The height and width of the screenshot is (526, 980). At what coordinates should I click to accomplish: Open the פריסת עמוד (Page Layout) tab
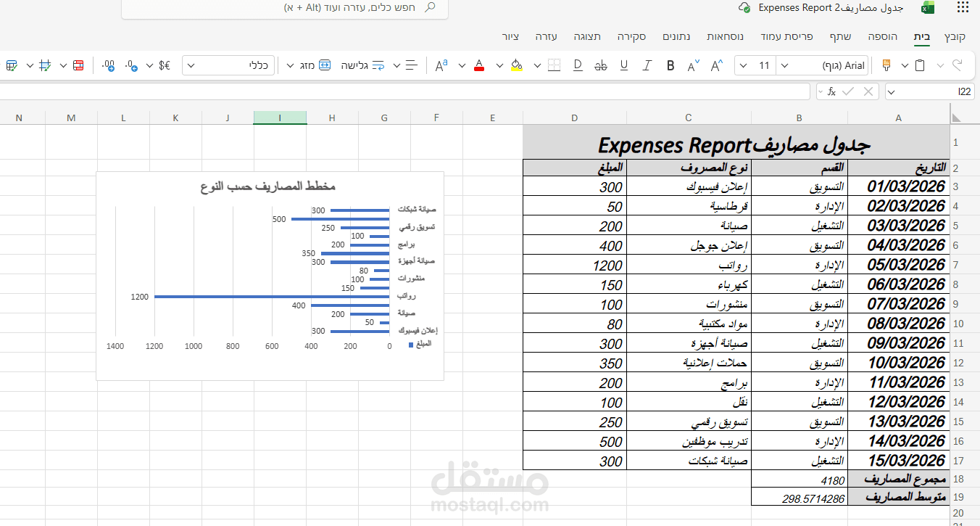787,36
